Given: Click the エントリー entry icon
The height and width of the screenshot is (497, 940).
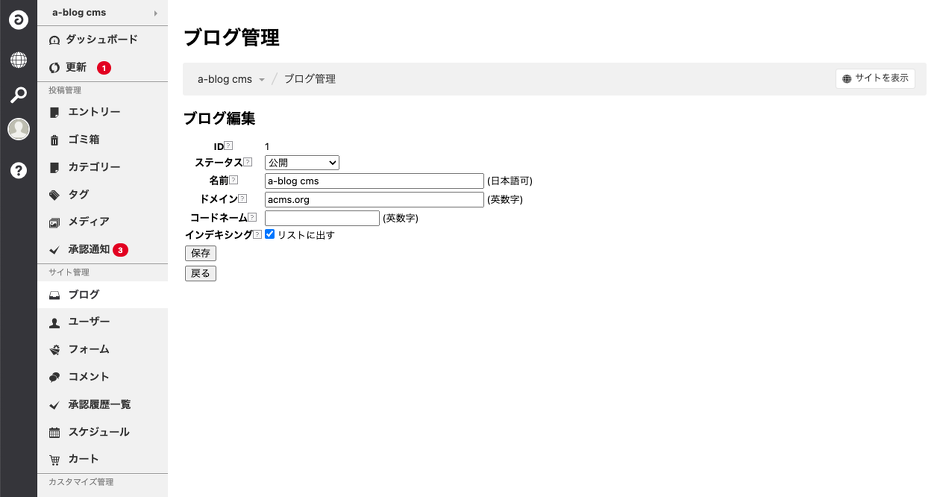Looking at the screenshot, I should 55,112.
